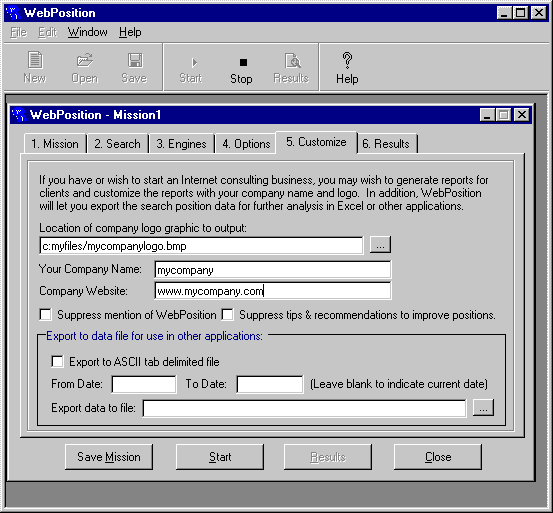Click the Save Mission button
The image size is (553, 513).
(x=109, y=457)
